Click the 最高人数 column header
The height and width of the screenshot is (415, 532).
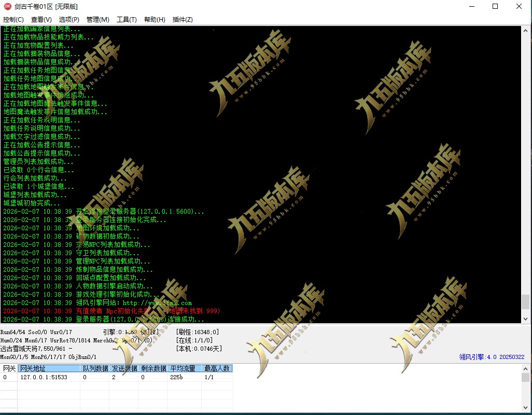pos(217,368)
